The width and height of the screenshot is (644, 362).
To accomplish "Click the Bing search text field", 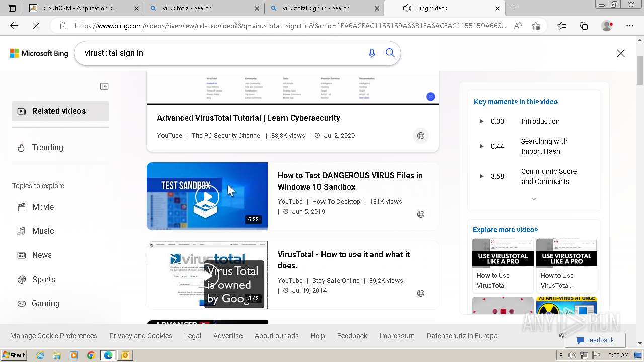I will (221, 53).
